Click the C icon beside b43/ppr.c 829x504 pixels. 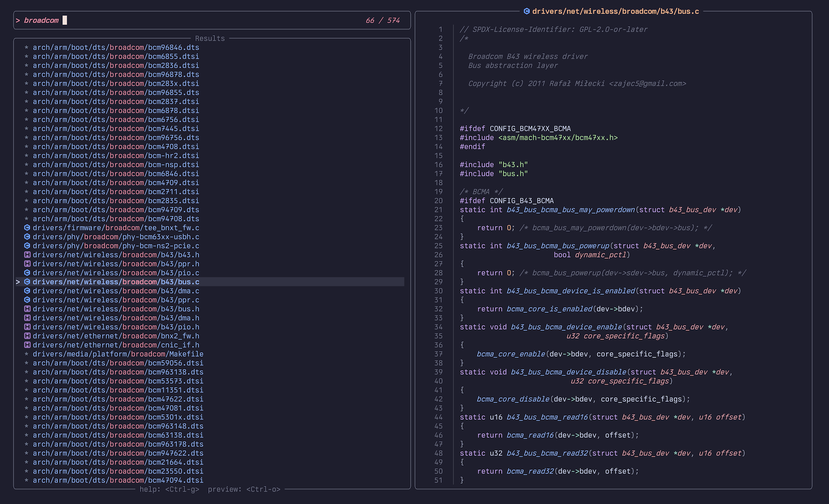(27, 300)
